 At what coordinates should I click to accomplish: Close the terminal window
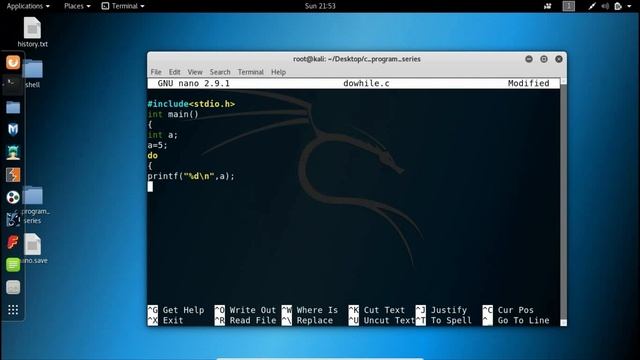[559, 59]
